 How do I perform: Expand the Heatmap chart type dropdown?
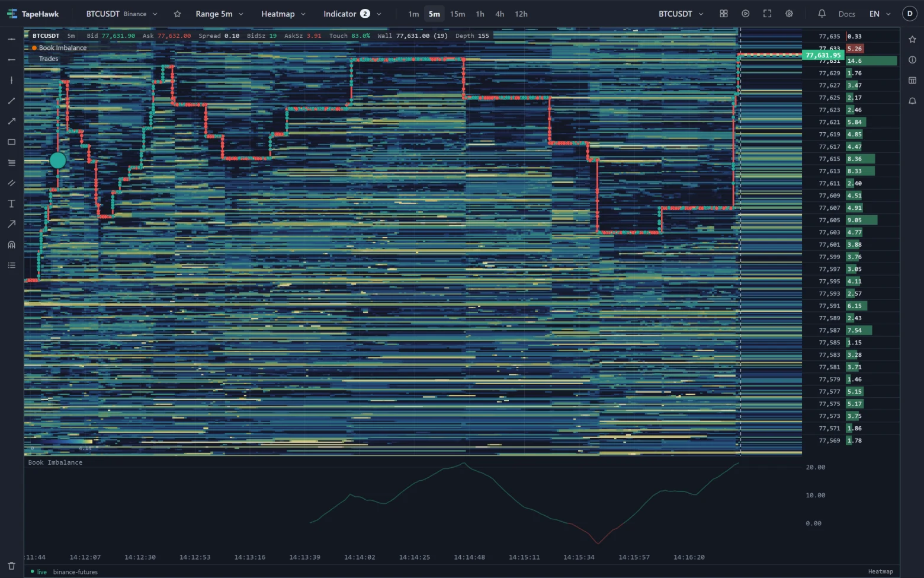[283, 14]
